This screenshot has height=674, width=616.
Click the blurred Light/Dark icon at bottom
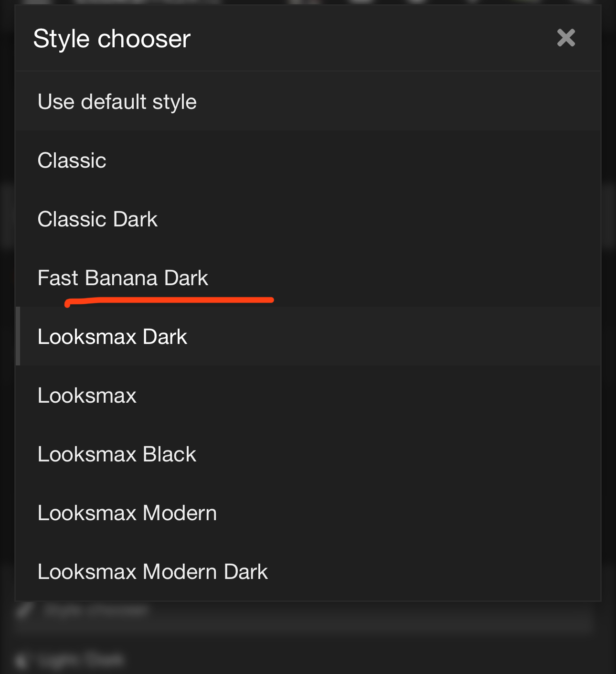pyautogui.click(x=21, y=661)
